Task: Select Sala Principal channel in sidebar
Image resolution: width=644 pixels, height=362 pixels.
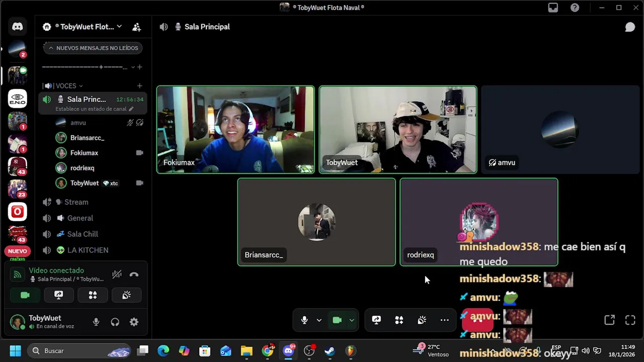Action: pyautogui.click(x=93, y=104)
